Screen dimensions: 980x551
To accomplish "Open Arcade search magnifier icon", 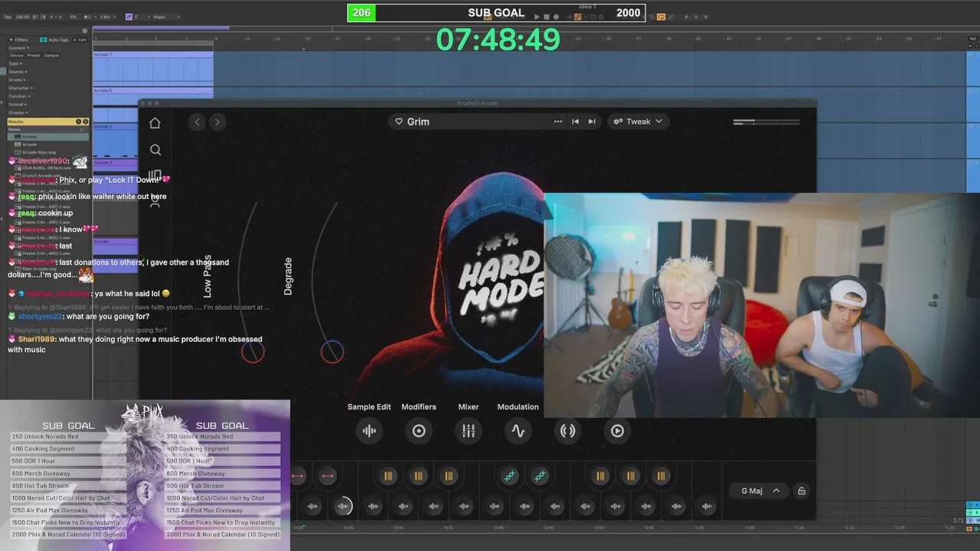I will point(155,150).
